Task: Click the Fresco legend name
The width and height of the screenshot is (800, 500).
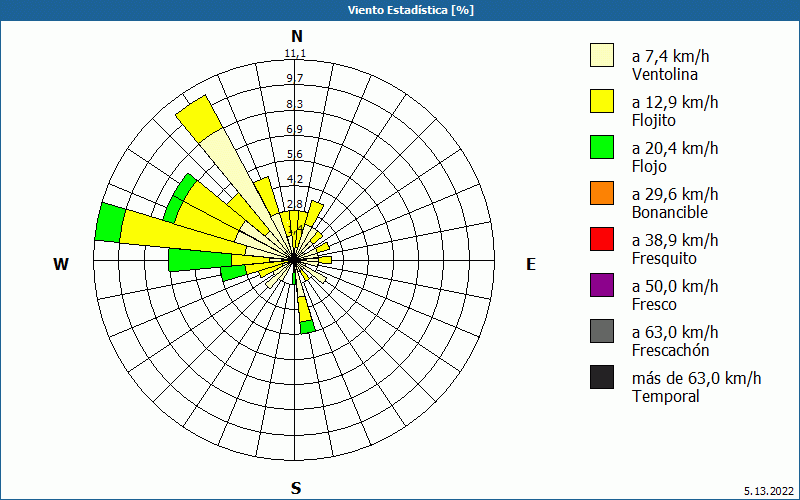Action: coord(654,305)
